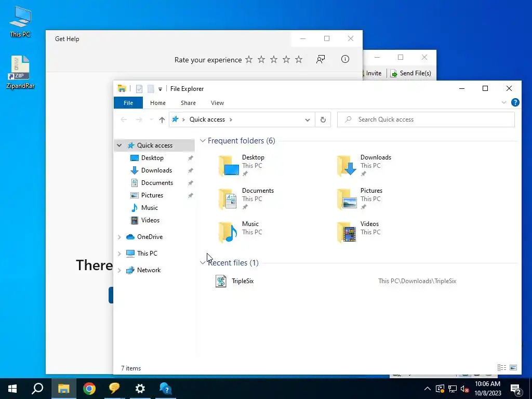The width and height of the screenshot is (532, 399).
Task: Switch to the Home ribbon tab
Action: (158, 103)
